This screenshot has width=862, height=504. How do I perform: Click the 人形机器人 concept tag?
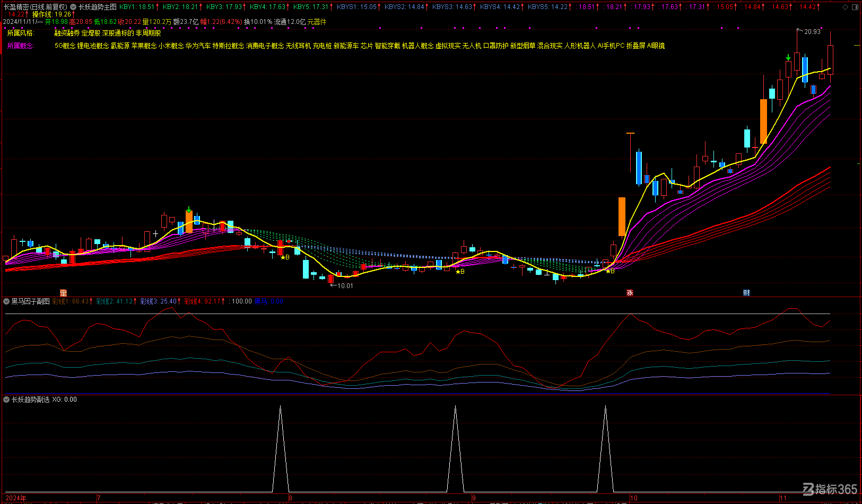(580, 46)
